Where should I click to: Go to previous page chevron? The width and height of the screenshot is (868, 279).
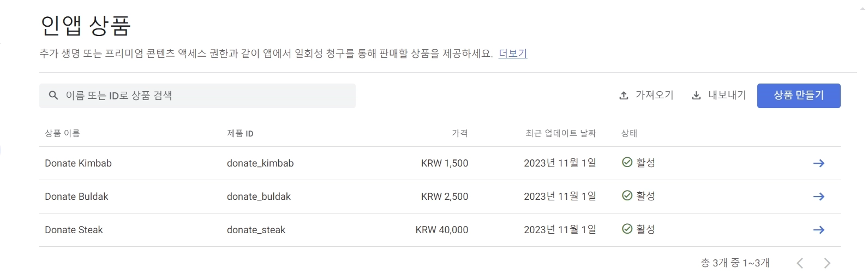click(x=800, y=263)
